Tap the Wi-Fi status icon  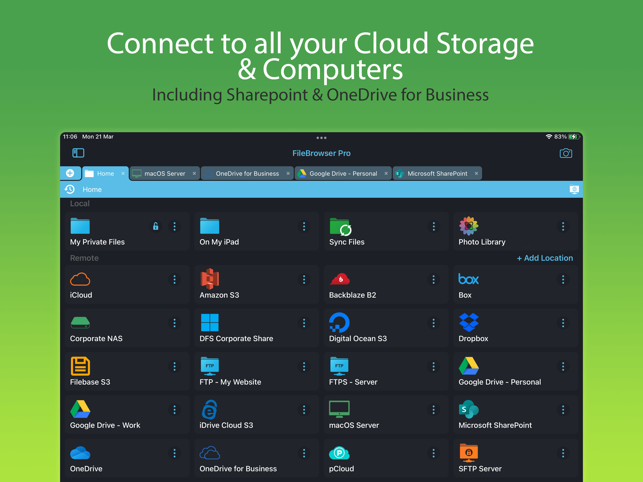tap(549, 137)
